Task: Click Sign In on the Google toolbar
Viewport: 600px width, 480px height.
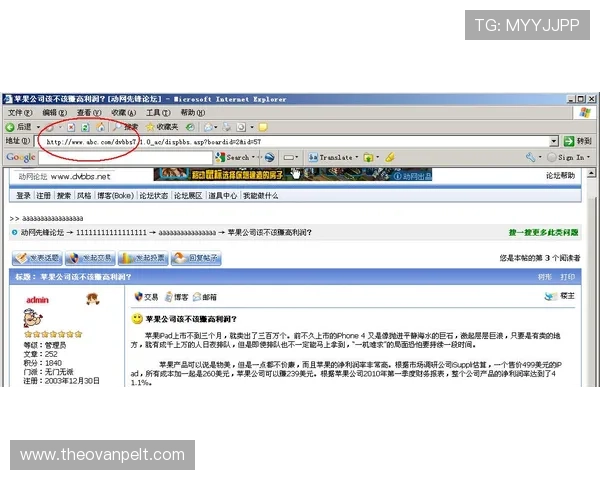Action: pos(566,157)
